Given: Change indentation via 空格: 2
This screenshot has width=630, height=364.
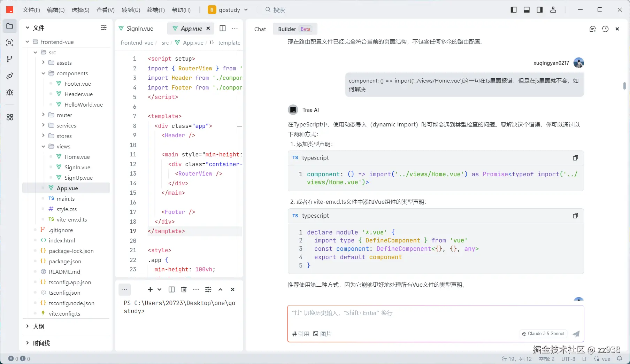Looking at the screenshot, I should click(546, 359).
